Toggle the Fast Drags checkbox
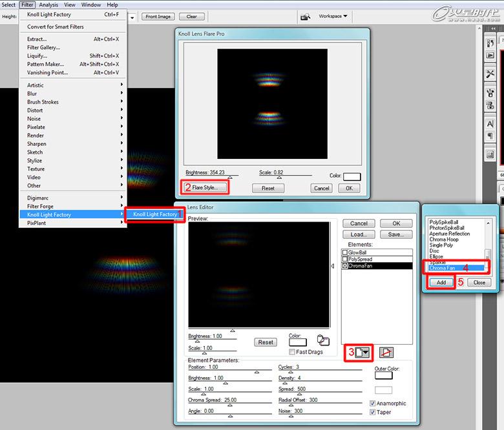Image resolution: width=504 pixels, height=430 pixels. click(x=292, y=352)
